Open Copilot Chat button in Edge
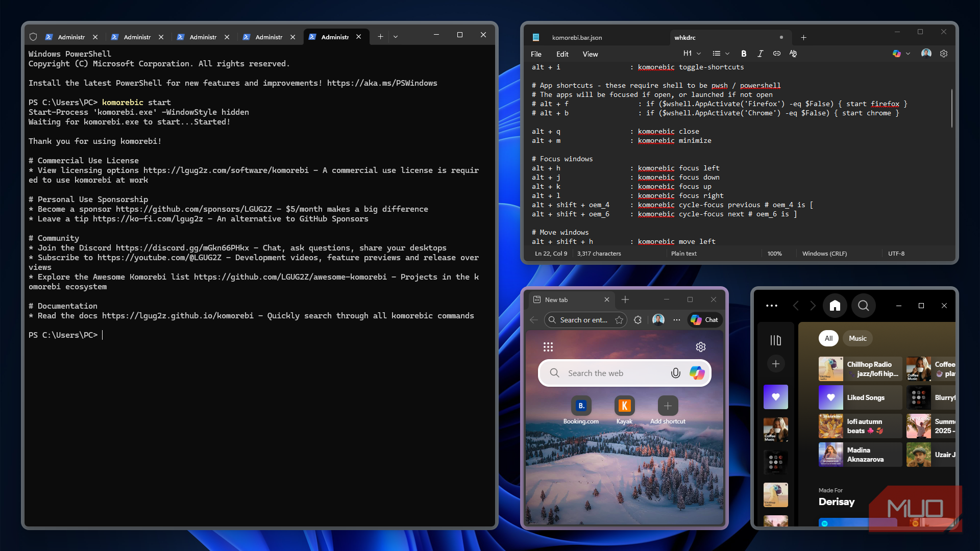The width and height of the screenshot is (980, 551). pyautogui.click(x=704, y=320)
